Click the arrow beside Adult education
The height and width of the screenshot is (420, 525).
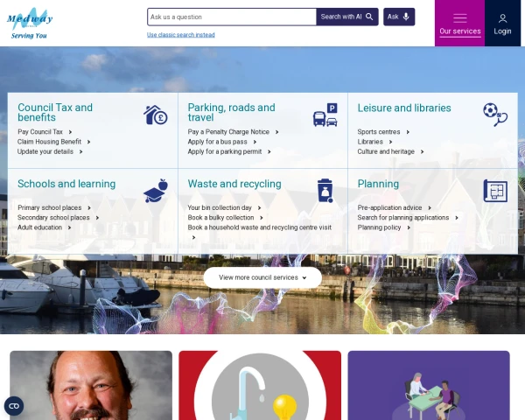click(69, 227)
